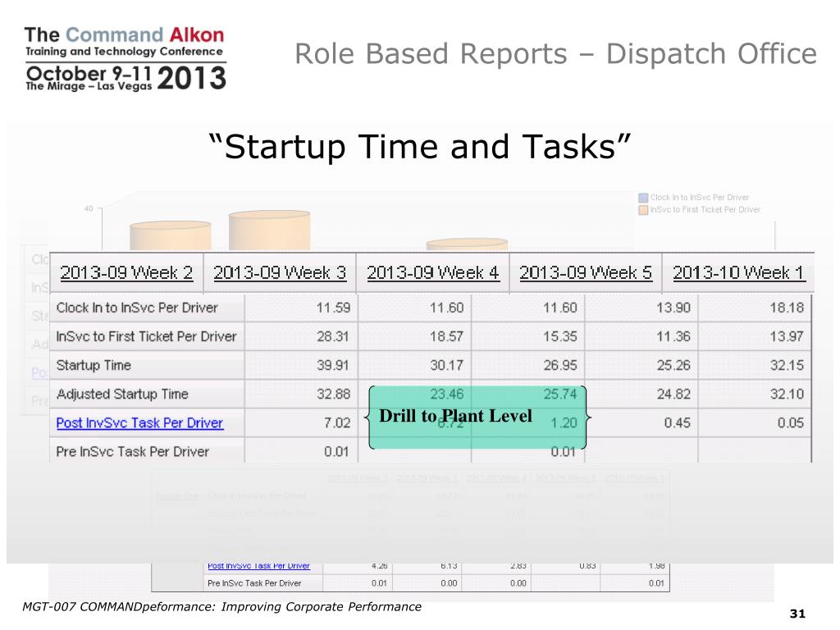The height and width of the screenshot is (630, 840).
Task: Click orange InSvc to First Ticket legend swatch
Action: 643,210
